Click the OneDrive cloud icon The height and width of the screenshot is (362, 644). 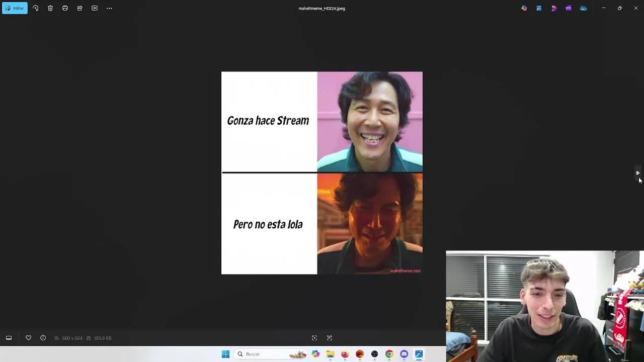tap(583, 8)
